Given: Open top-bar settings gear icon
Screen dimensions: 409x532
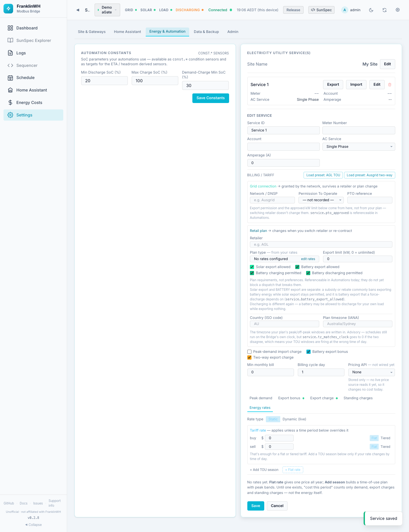Looking at the screenshot, I should click(397, 10).
